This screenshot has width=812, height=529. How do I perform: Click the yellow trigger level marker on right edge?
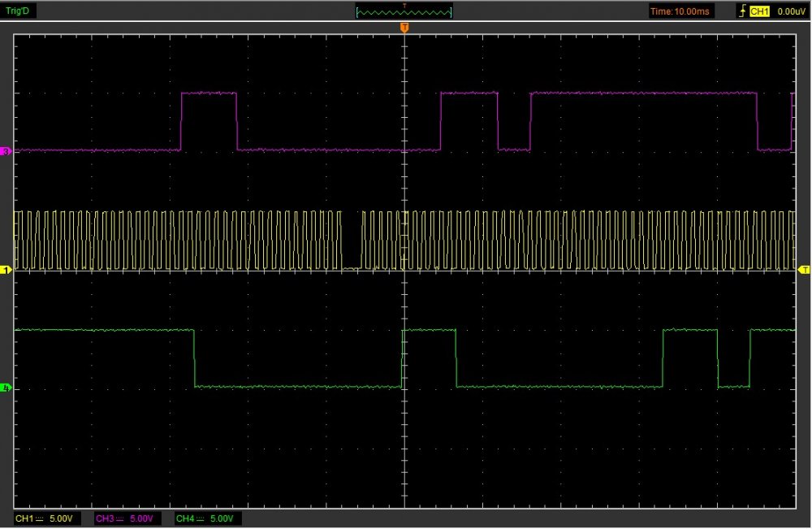coord(805,269)
